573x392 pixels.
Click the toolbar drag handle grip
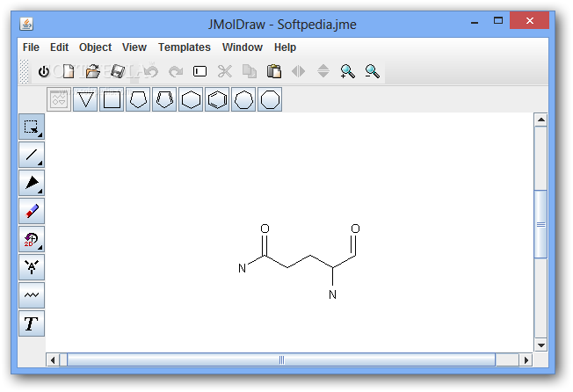coord(24,71)
